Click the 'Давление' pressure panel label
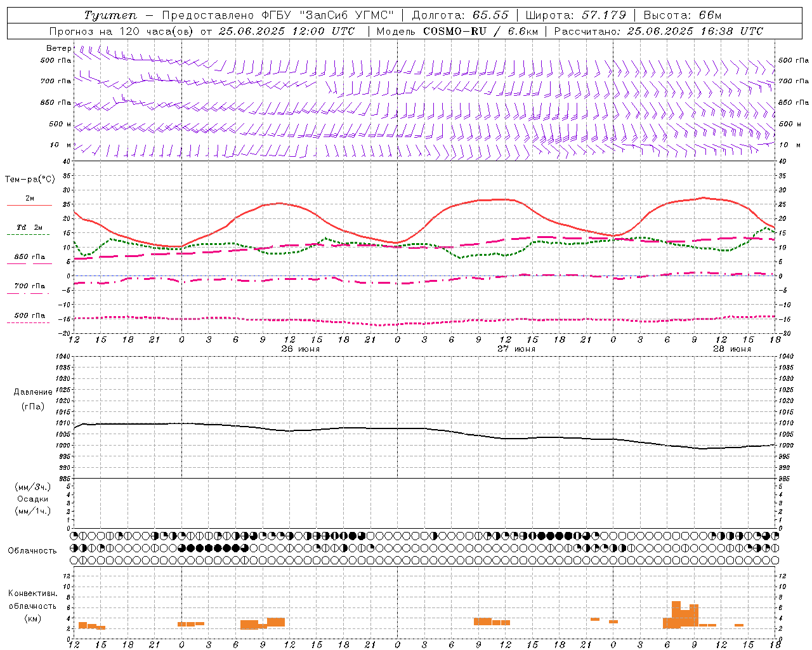Viewport: 812px width, 650px height. tap(33, 392)
